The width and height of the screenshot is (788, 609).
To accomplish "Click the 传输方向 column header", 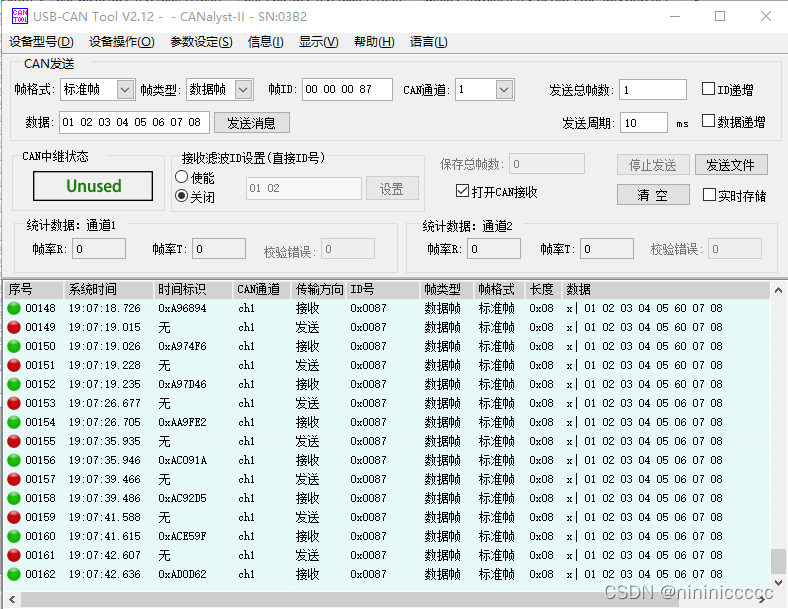I will tap(319, 289).
